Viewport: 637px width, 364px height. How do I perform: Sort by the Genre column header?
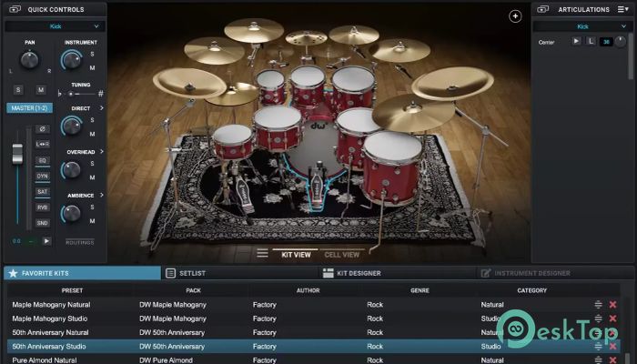(420, 290)
